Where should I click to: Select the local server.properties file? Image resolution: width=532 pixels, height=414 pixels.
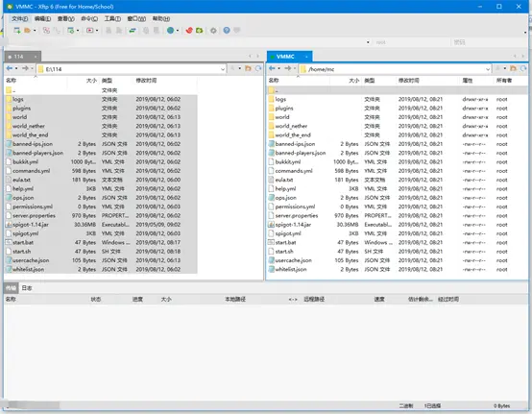tap(101, 216)
